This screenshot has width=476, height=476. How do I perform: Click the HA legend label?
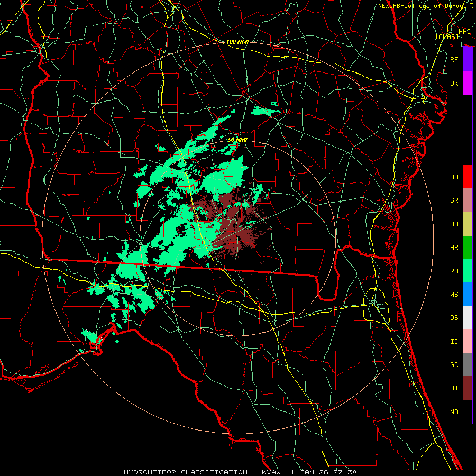[x=454, y=177]
